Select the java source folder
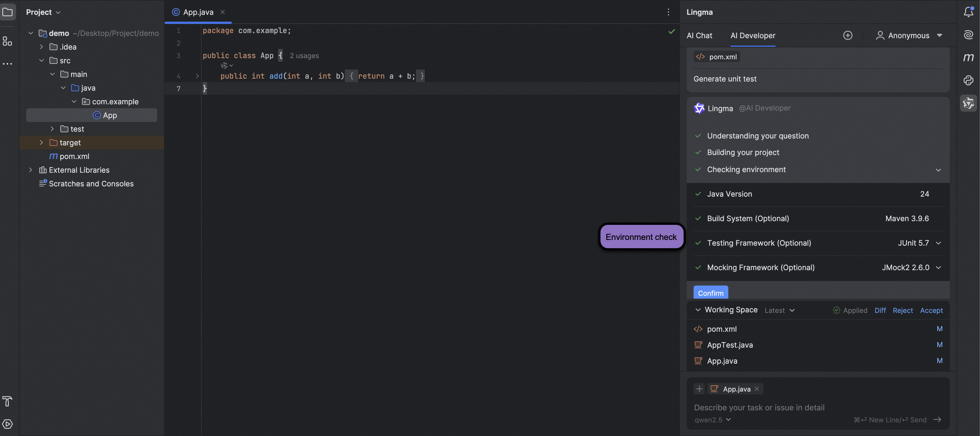 point(83,88)
